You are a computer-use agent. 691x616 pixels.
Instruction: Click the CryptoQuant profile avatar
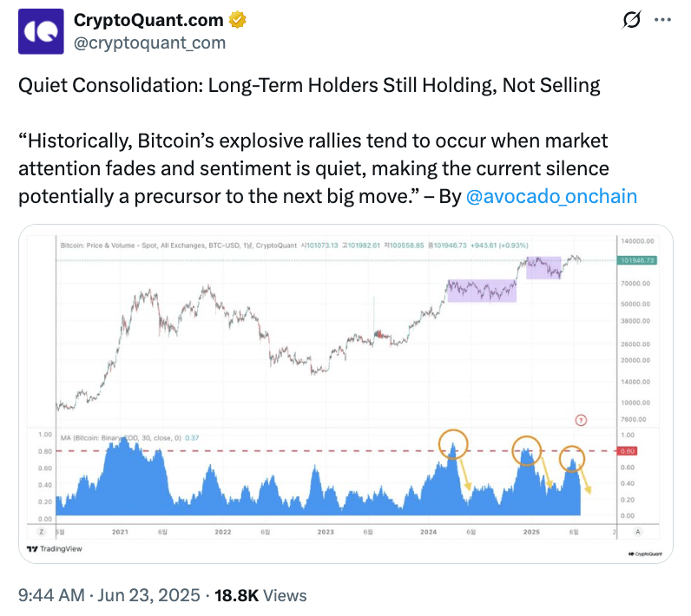40,31
